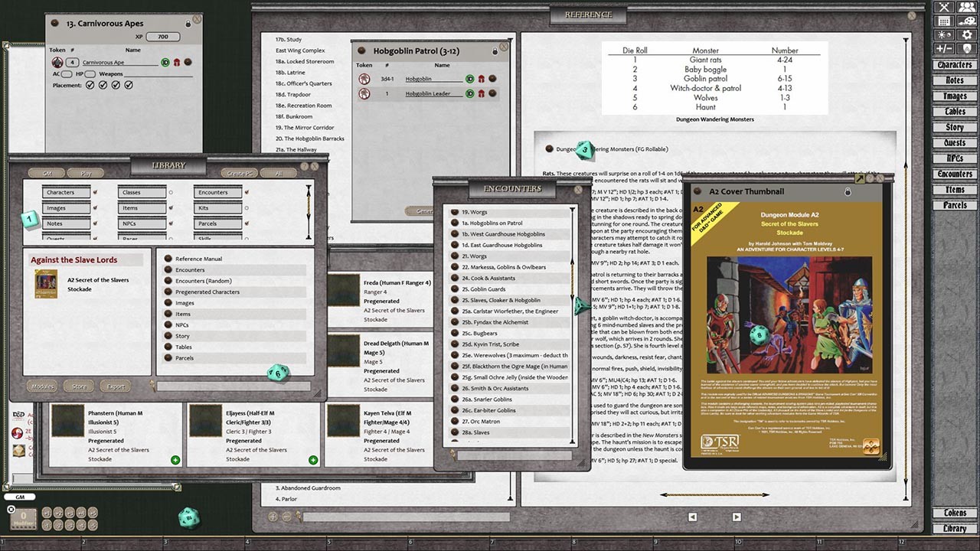The width and height of the screenshot is (980, 551).
Task: Open the GM chat identity selector
Action: pos(20,497)
